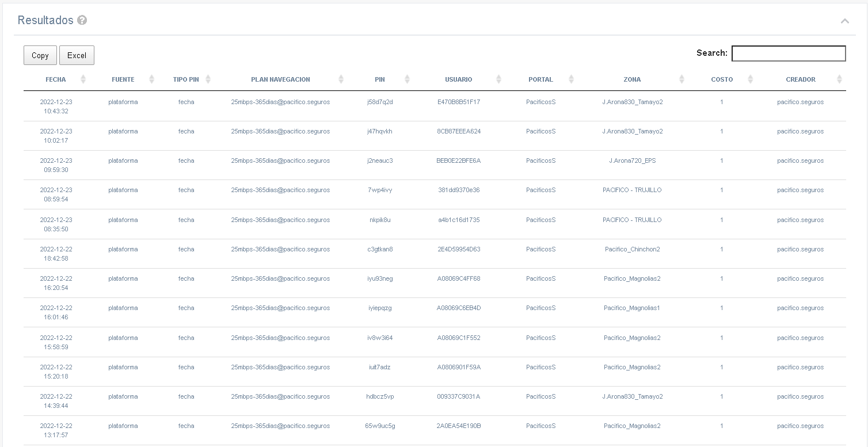Click the PORTAL column header label
Image resolution: width=868 pixels, height=447 pixels.
tap(540, 79)
